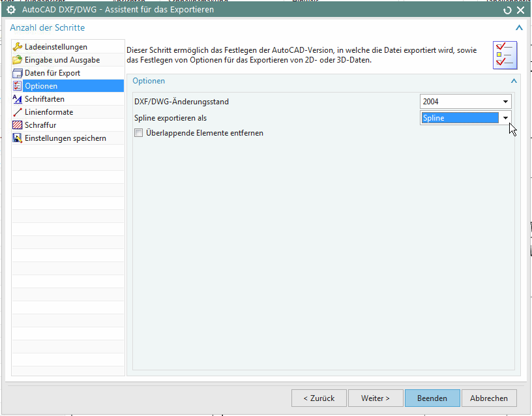Go to the Schriftarten step

pyautogui.click(x=68, y=99)
